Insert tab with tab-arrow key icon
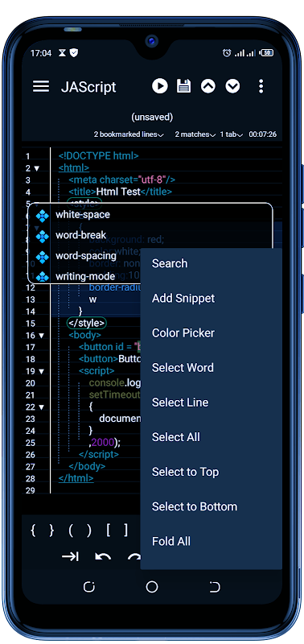304x644 pixels. point(70,556)
